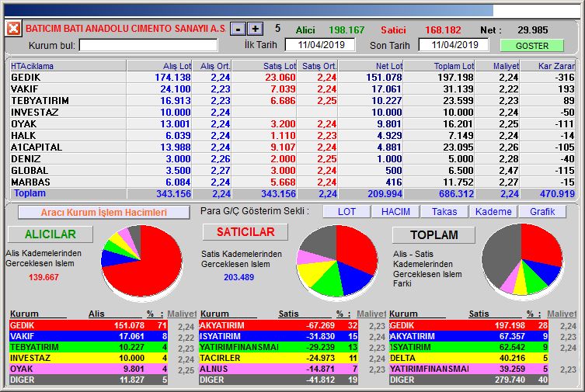Click gray DIGER row in sellers list
This screenshot has width=585, height=392.
[278, 380]
